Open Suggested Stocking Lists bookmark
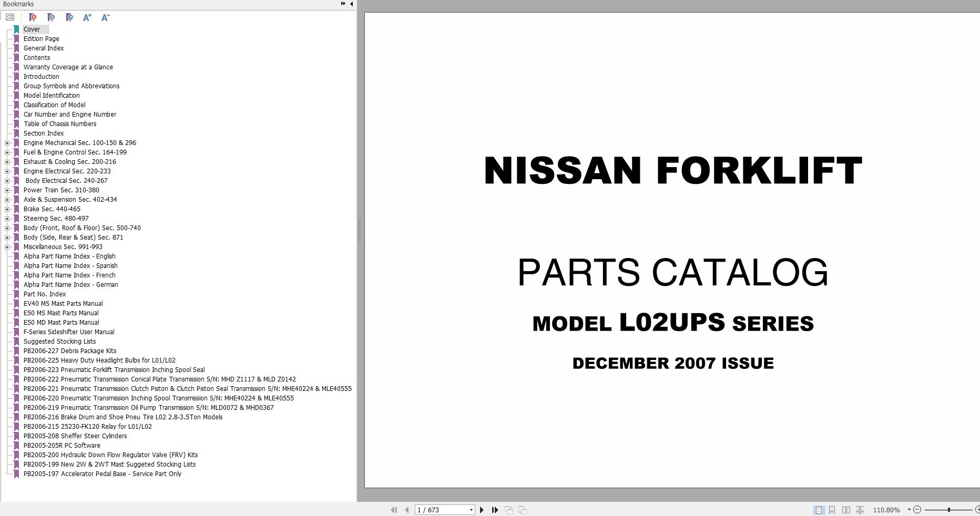Image resolution: width=980 pixels, height=516 pixels. [x=59, y=342]
